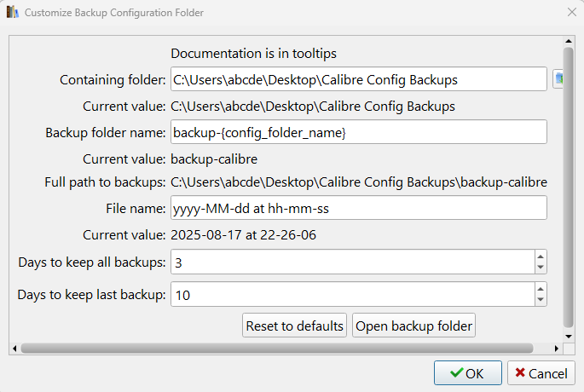Screen dimensions: 584x392
Task: Open backup folder via its button
Action: [x=413, y=326]
